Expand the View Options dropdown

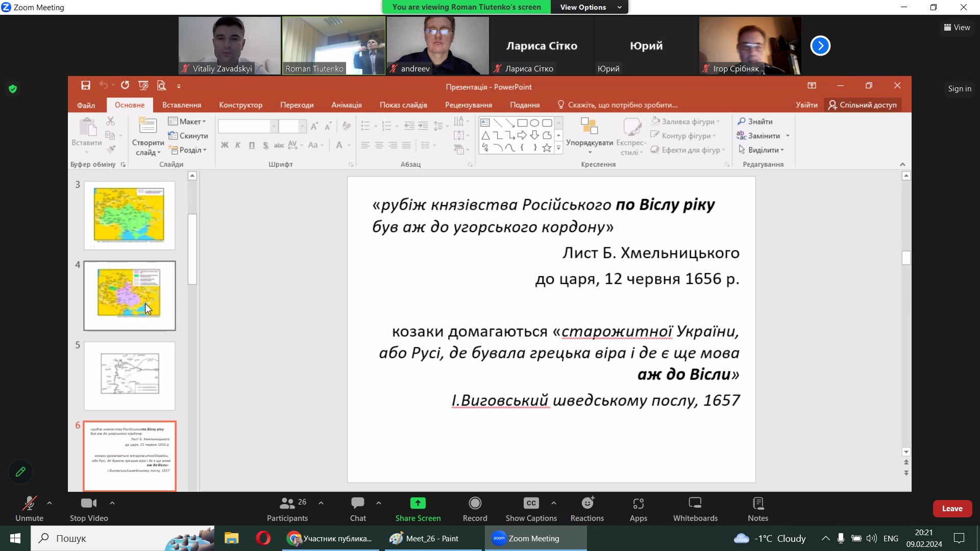(x=590, y=7)
